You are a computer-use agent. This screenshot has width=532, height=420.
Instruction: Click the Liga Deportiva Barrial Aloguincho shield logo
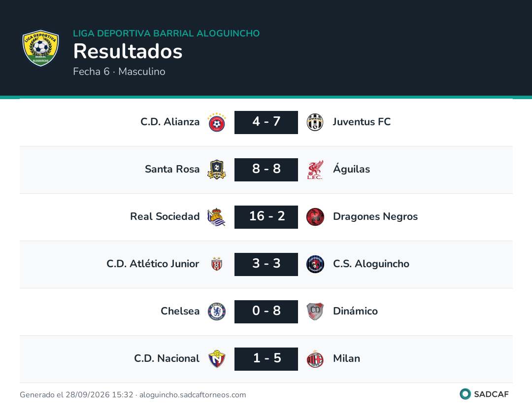click(40, 48)
